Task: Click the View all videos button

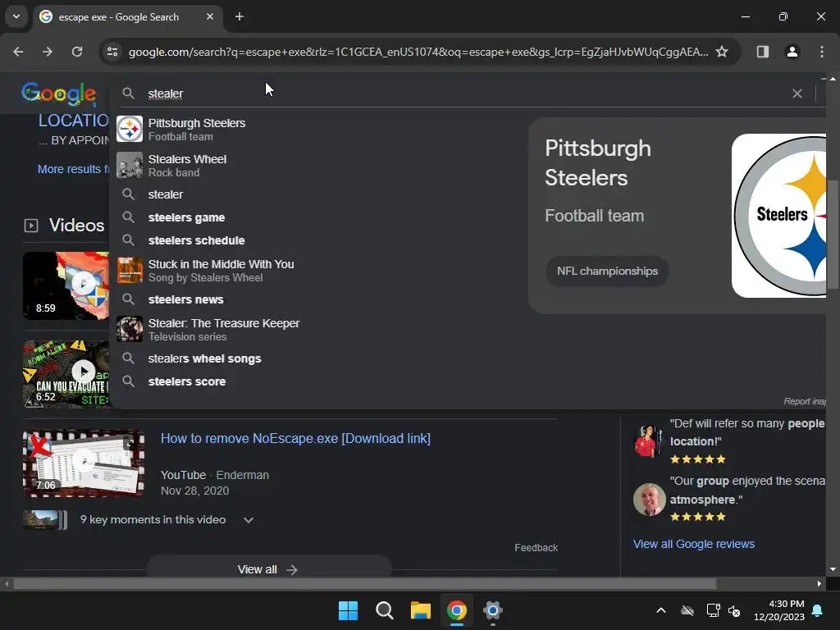Action: pyautogui.click(x=268, y=568)
